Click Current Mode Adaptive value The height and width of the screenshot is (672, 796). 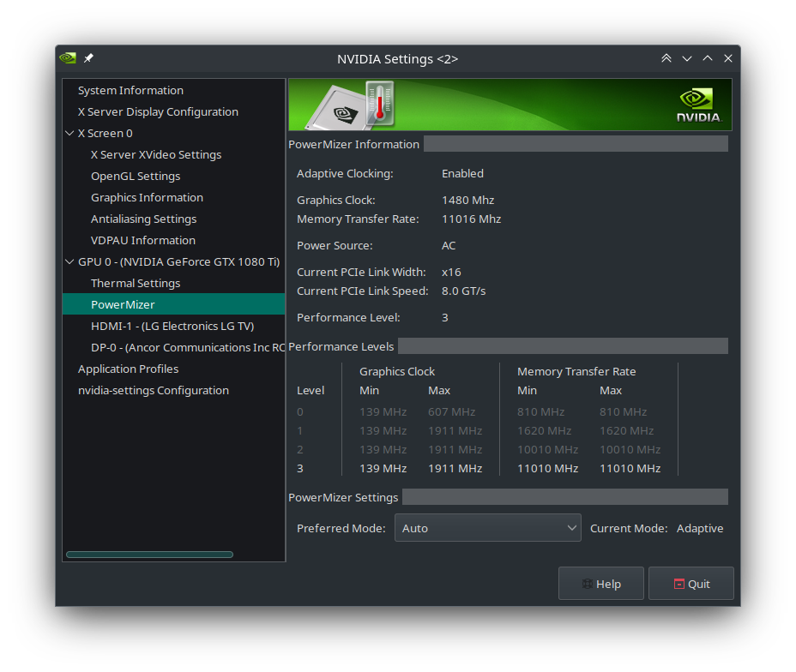coord(700,529)
